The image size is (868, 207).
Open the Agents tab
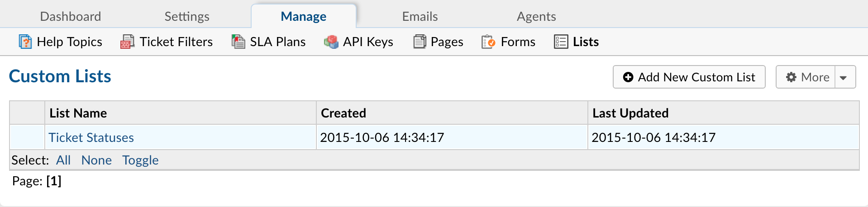[536, 17]
